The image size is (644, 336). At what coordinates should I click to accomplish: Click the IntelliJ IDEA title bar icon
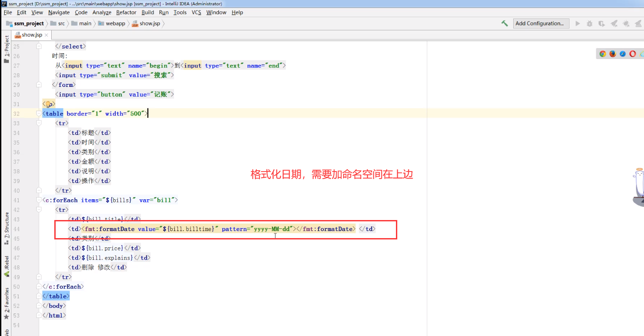pyautogui.click(x=4, y=3)
